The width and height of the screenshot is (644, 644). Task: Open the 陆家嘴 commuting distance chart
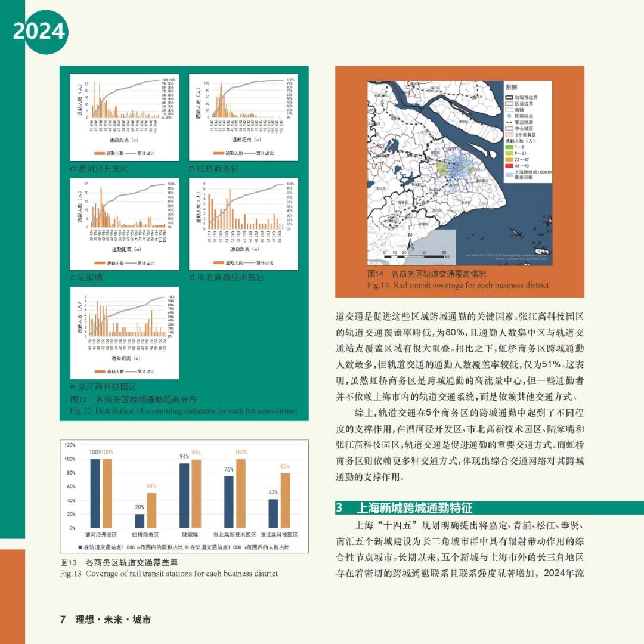(125, 224)
